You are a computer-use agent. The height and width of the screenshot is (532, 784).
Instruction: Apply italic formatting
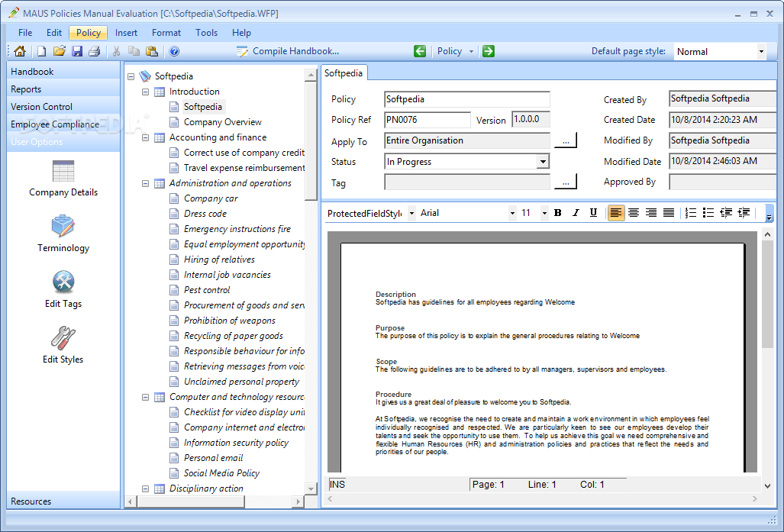pyautogui.click(x=576, y=213)
